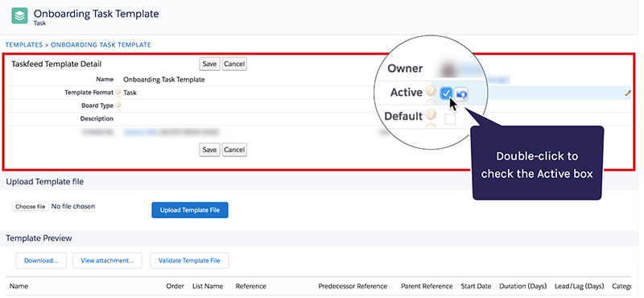Tick the empty Default checkbox
Screen dimensions: 644x298
point(450,119)
